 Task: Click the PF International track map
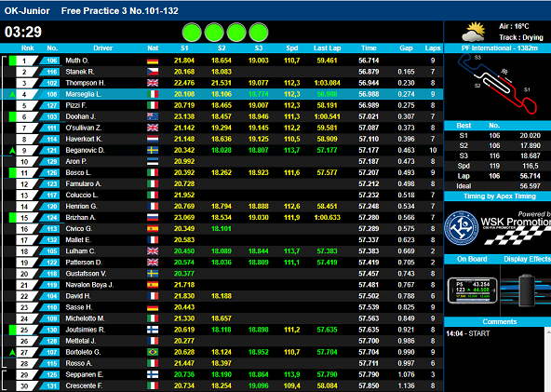tap(497, 85)
